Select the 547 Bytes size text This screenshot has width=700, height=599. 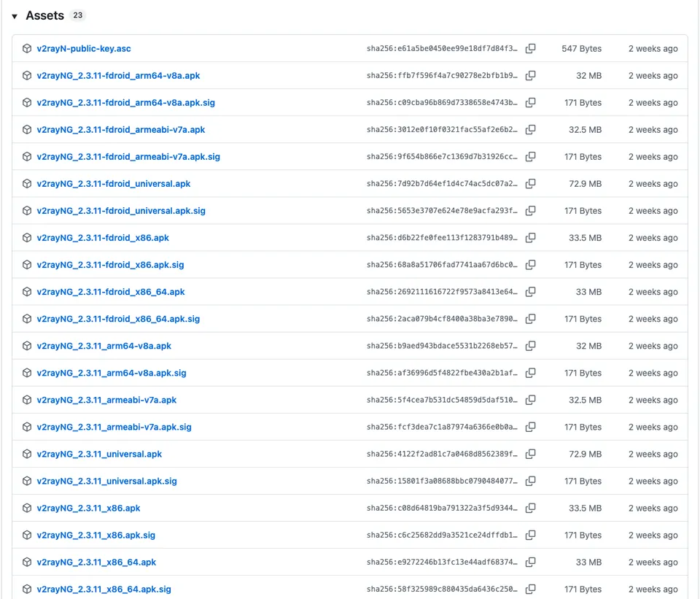pyautogui.click(x=581, y=48)
